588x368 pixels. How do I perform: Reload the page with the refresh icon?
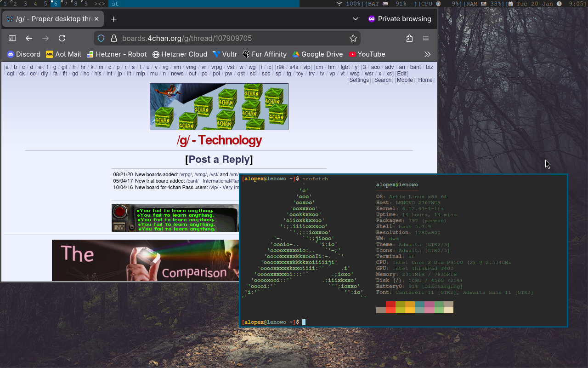62,39
